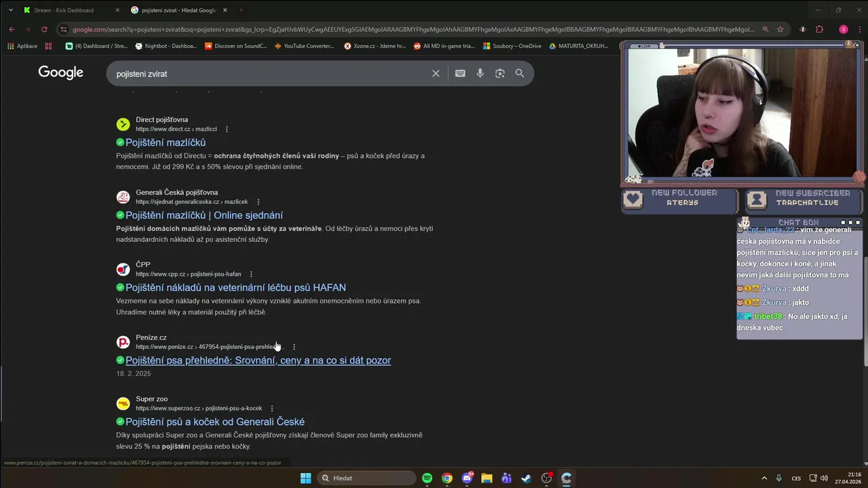Open more options for Peníze.cz result

point(294,347)
